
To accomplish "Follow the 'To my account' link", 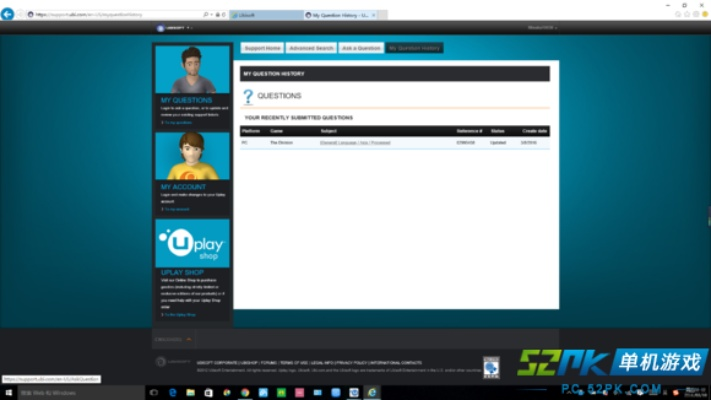I will point(176,209).
